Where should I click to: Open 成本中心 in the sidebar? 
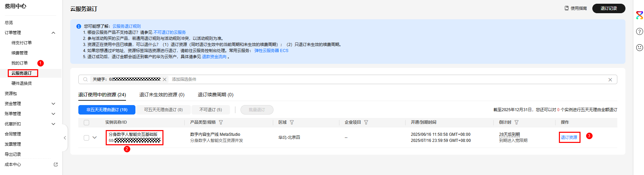pyautogui.click(x=13, y=165)
